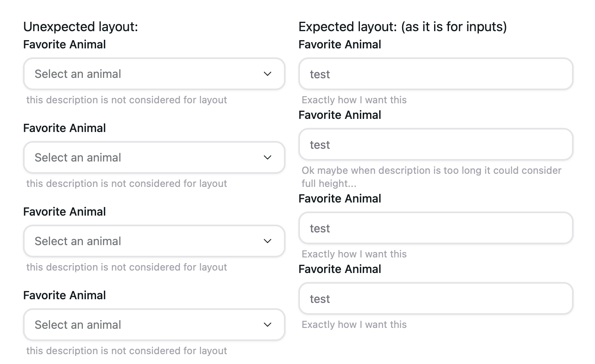The image size is (595, 364).
Task: Click the chevron on the third animal dropdown
Action: 267,241
